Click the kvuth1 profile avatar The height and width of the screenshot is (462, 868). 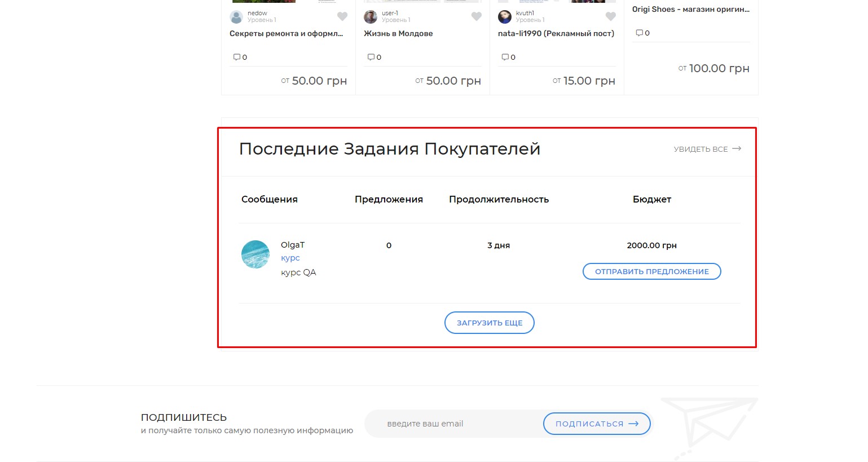click(505, 17)
